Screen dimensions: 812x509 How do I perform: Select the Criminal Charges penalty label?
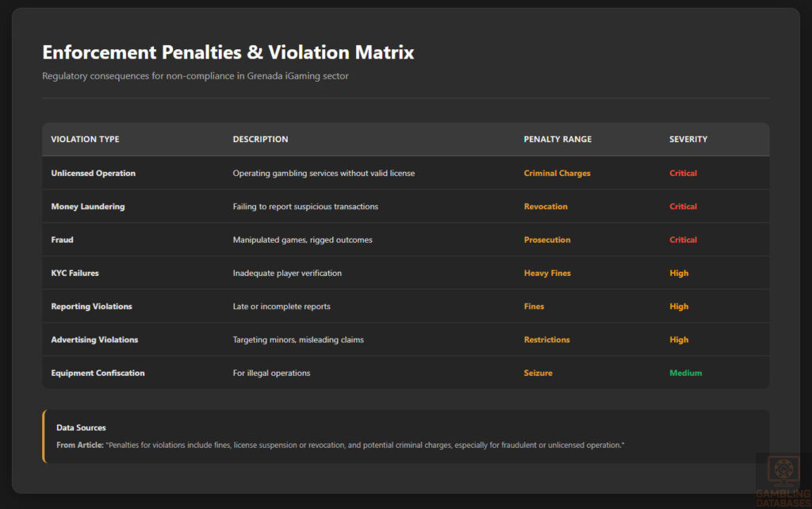coord(557,173)
